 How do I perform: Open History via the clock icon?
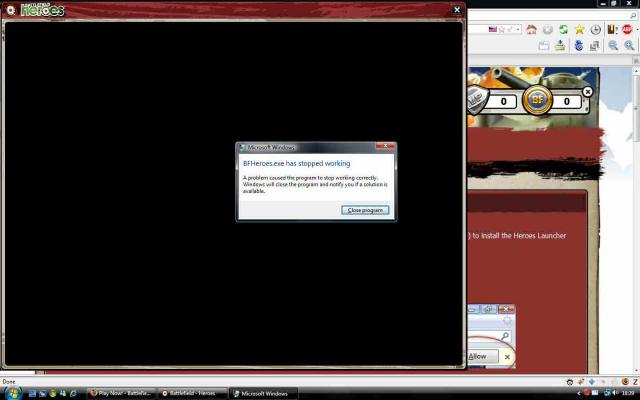[x=596, y=29]
